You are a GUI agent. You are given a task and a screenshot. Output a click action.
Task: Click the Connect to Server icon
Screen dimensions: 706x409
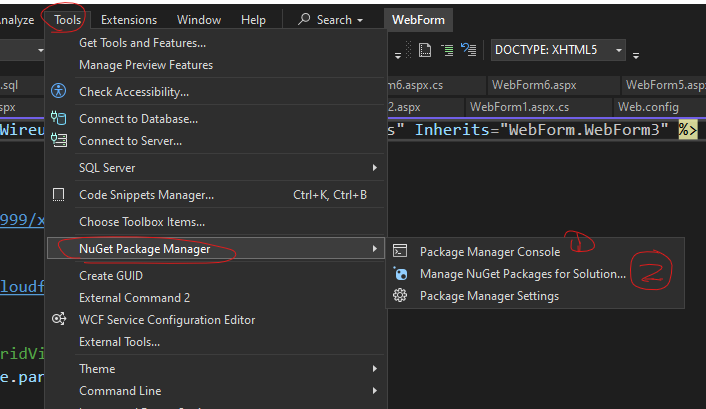pos(59,140)
